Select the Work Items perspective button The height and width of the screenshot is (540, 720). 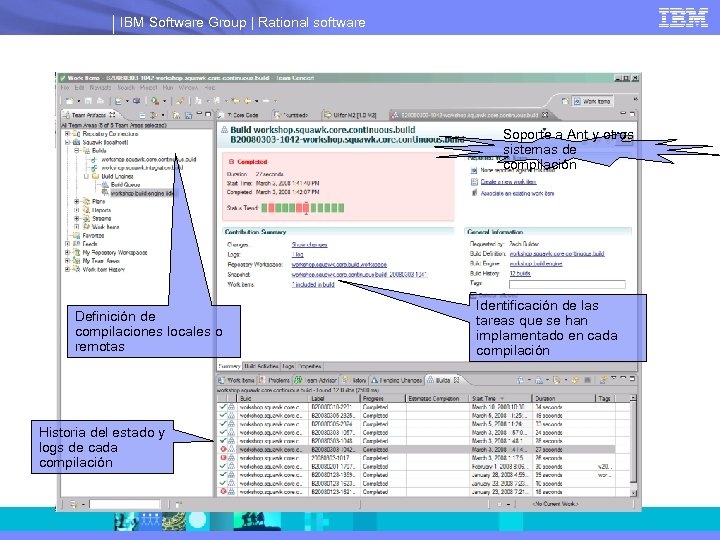592,101
